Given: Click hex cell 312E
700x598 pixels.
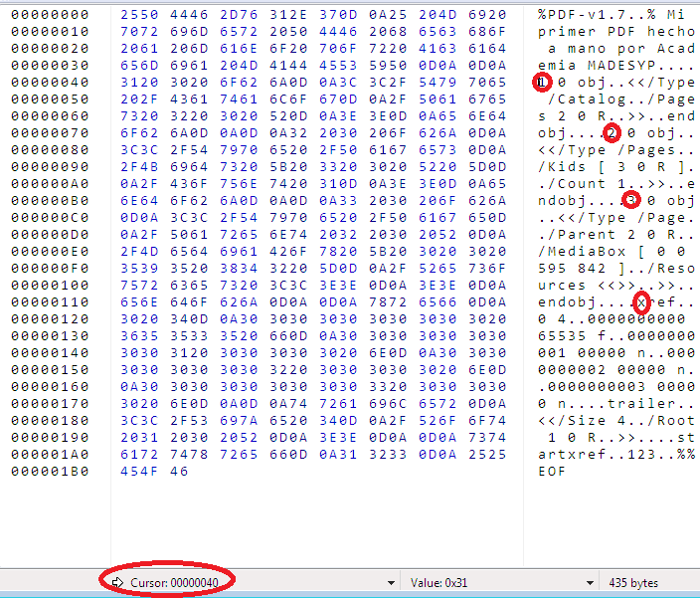Looking at the screenshot, I should coord(288,15).
